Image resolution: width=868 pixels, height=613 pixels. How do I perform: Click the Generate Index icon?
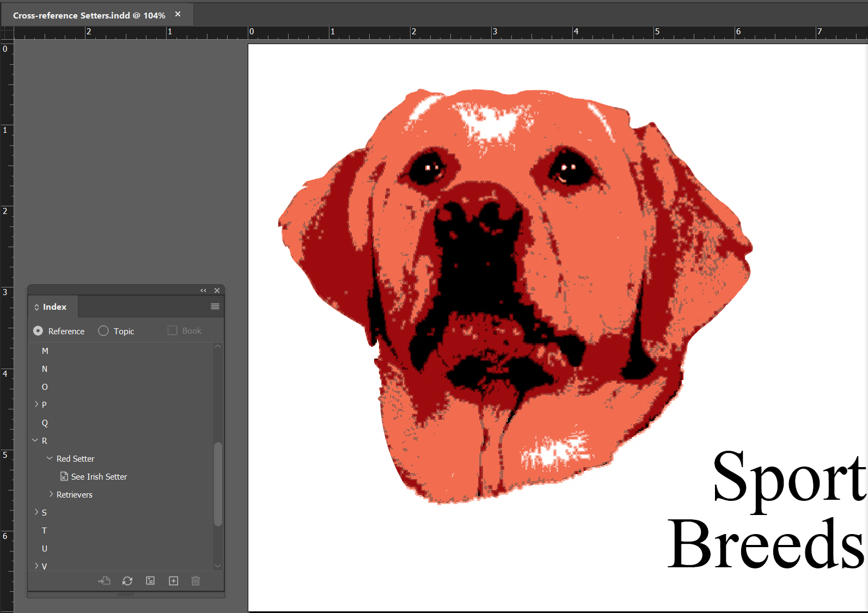tap(150, 581)
